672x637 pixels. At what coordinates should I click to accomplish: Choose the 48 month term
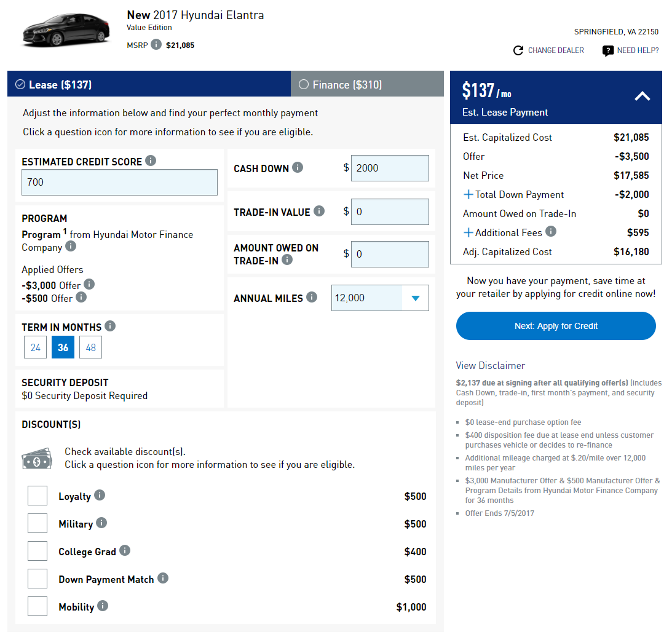pos(91,347)
